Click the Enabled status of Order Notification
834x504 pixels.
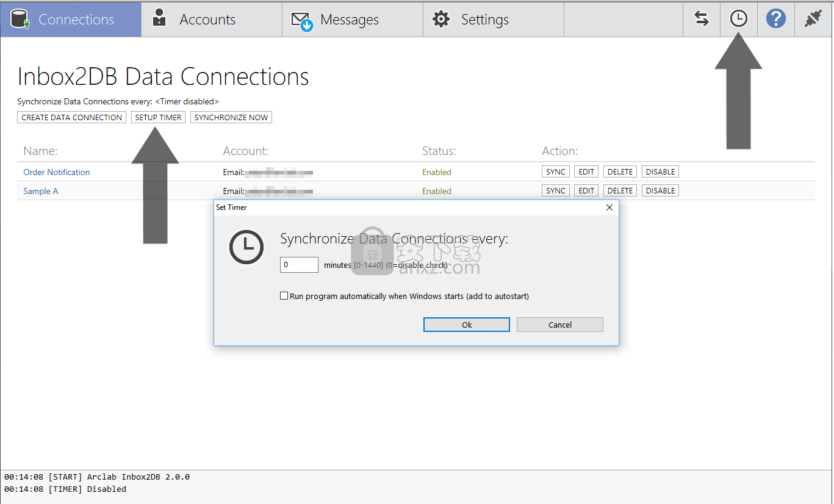tap(437, 172)
